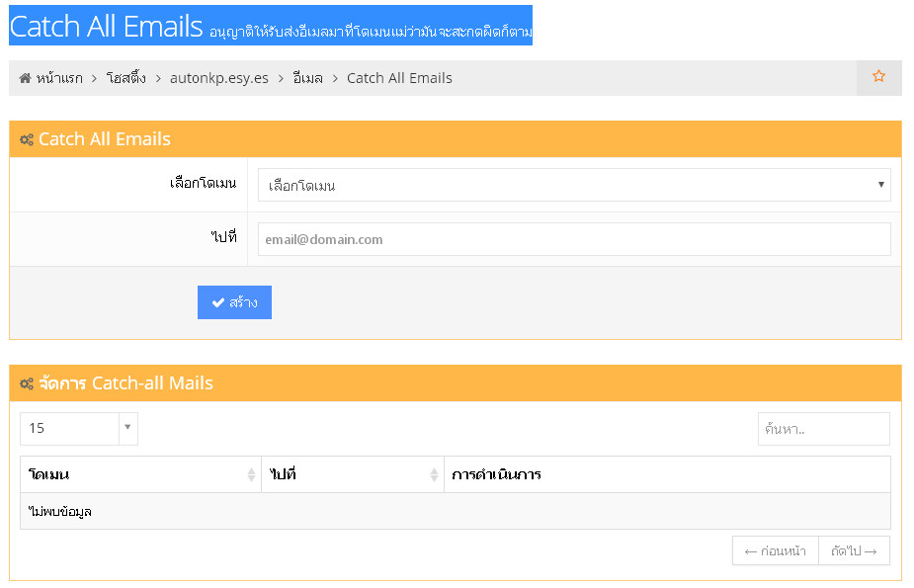Click the gears icon beside จัดการ Catch-all Mails
This screenshot has width=914, height=588.
27,383
